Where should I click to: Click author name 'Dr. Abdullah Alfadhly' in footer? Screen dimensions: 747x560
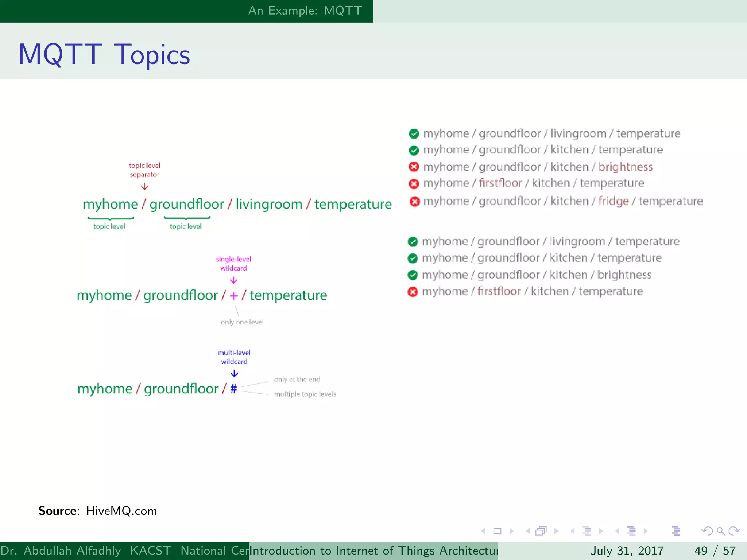pyautogui.click(x=61, y=551)
